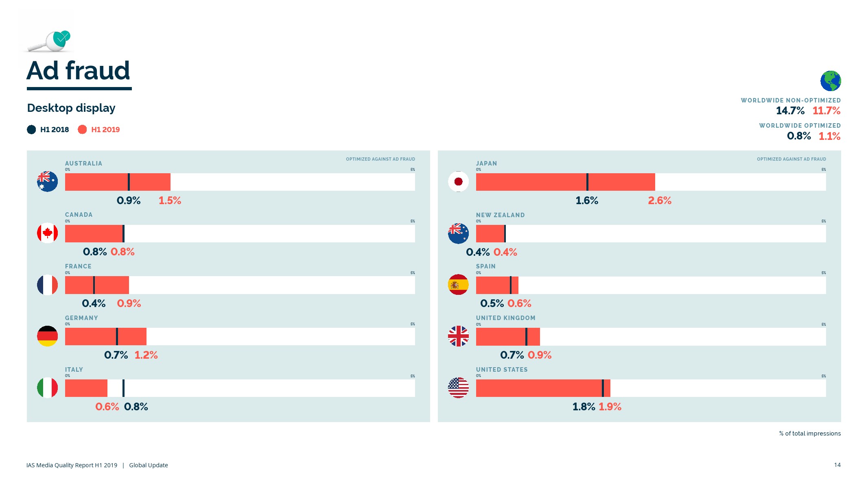Click the Germany flag icon

pos(47,336)
